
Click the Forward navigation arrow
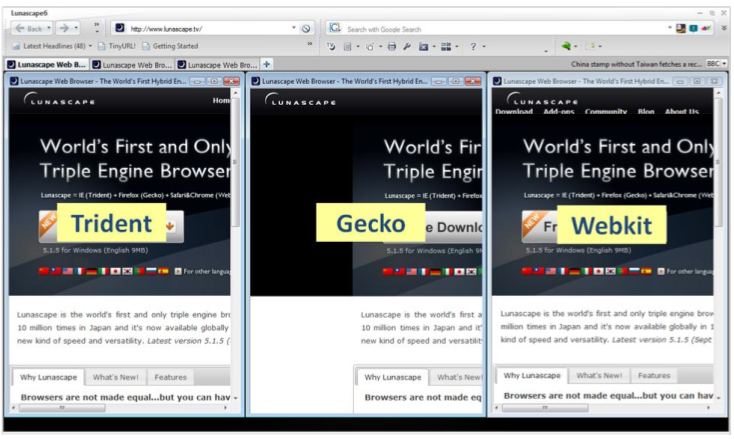tap(64, 29)
